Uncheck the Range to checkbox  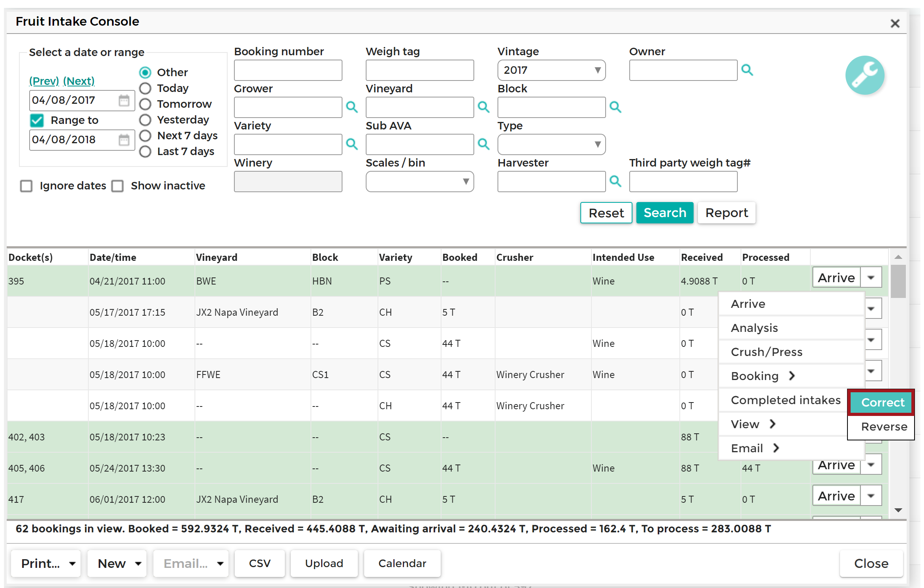point(37,120)
